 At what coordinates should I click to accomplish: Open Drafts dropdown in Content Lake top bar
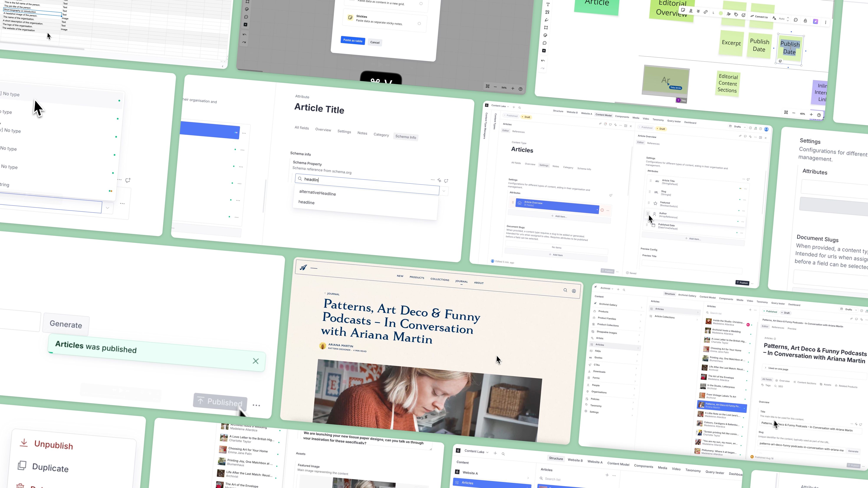coord(738,127)
